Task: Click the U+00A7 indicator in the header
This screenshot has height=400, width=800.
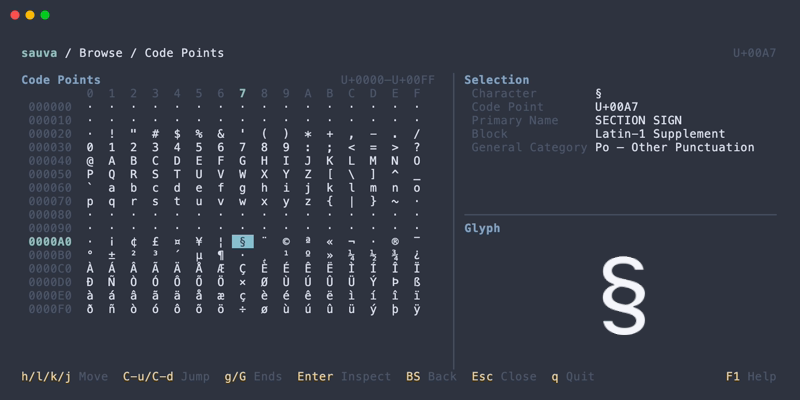Action: coord(755,53)
